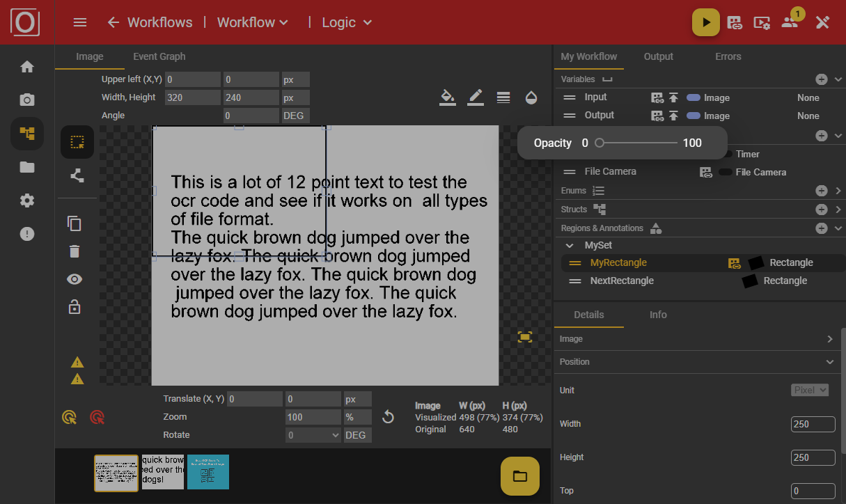This screenshot has width=846, height=504.
Task: Collapse the MySet tree group
Action: [570, 246]
